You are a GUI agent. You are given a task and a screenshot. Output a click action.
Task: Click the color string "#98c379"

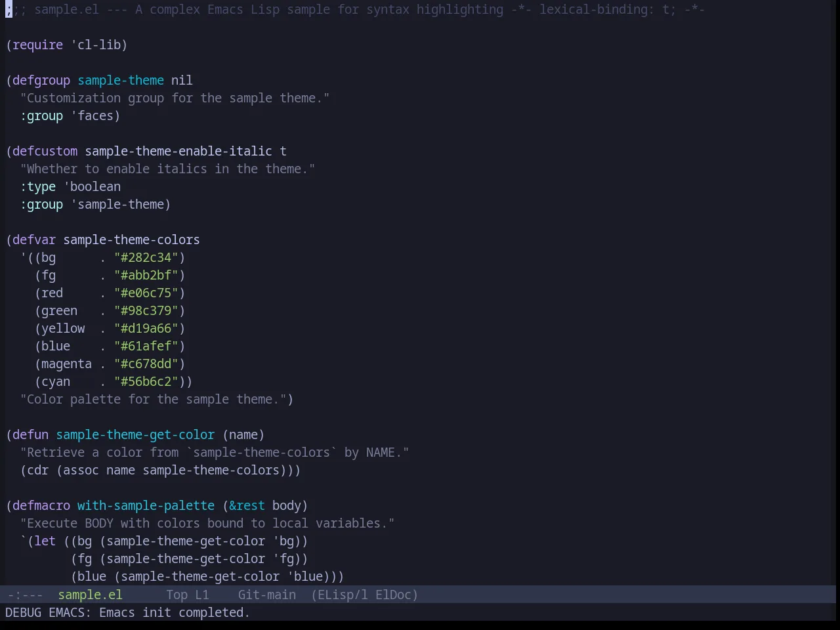(146, 310)
